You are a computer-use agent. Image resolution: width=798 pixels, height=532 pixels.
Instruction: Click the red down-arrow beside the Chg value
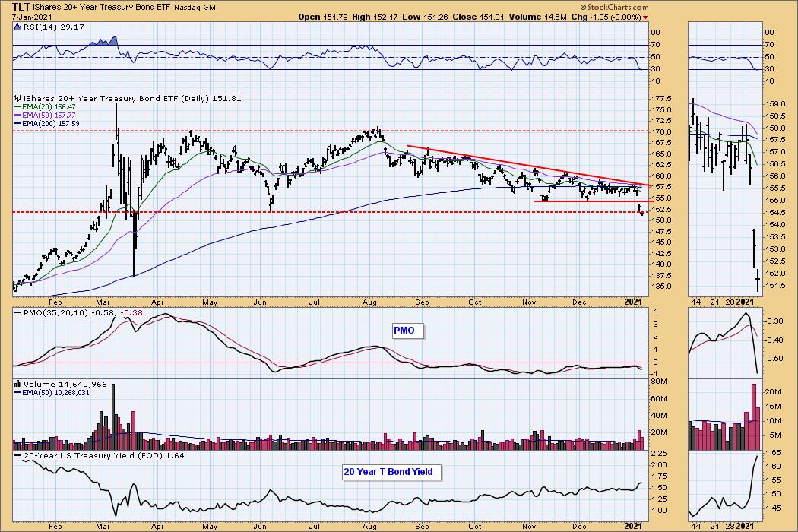click(x=646, y=17)
